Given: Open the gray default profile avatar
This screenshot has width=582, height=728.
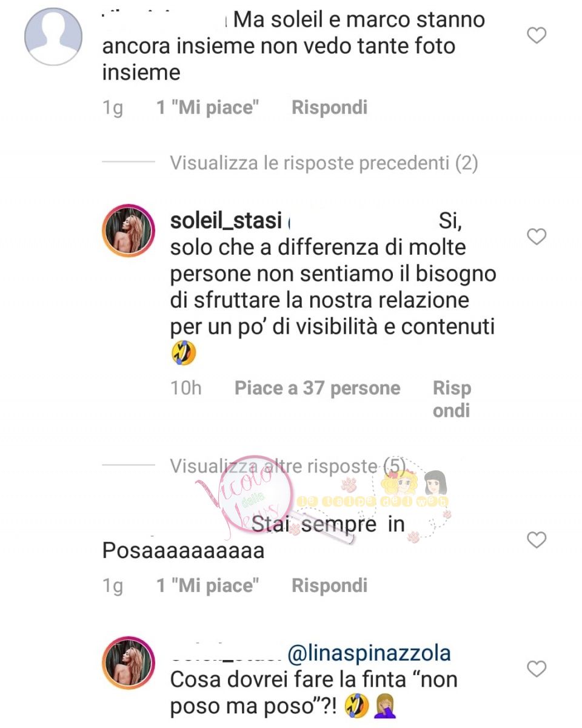Looking at the screenshot, I should click(x=53, y=36).
